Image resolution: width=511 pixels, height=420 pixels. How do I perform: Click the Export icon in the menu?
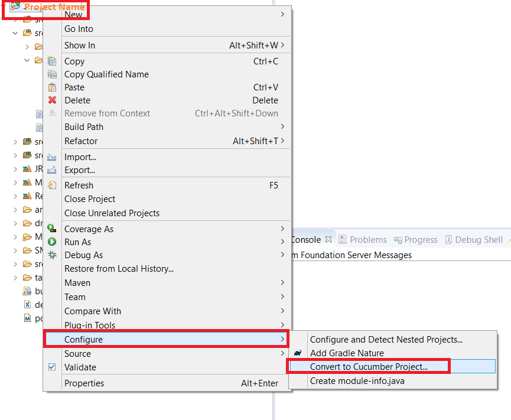coord(52,170)
